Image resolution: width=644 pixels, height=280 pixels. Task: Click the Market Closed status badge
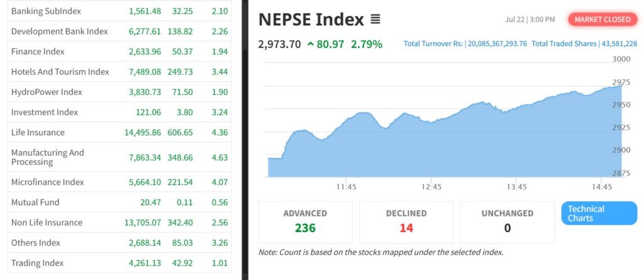[602, 20]
